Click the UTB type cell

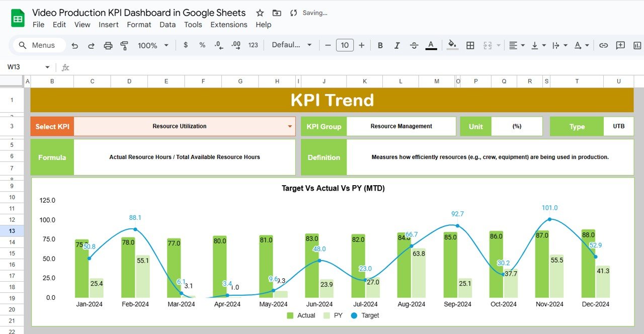coord(618,126)
